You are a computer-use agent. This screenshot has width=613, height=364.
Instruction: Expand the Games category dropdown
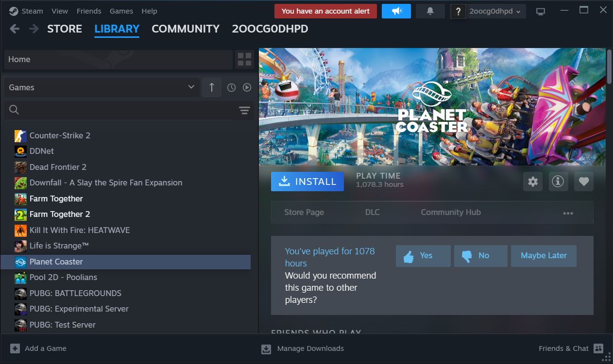point(102,87)
